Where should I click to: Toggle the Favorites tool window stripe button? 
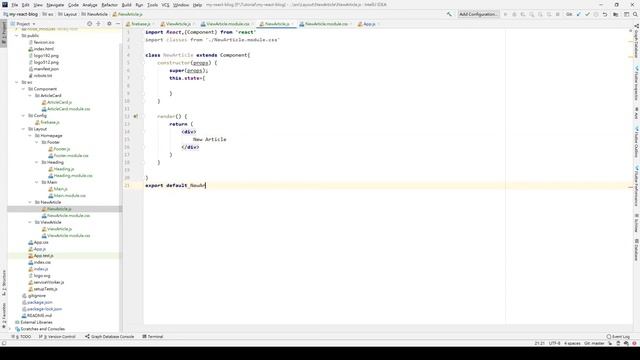(x=4, y=316)
